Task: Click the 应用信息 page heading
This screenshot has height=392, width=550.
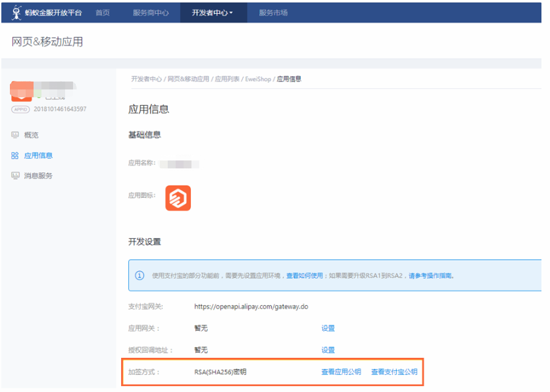Action: (149, 109)
